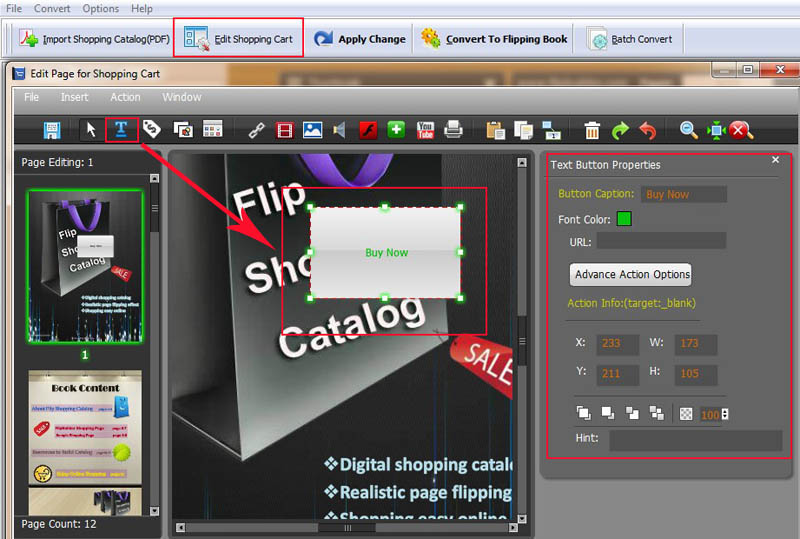
Task: Click third layer-order icon in properties
Action: coord(632,413)
